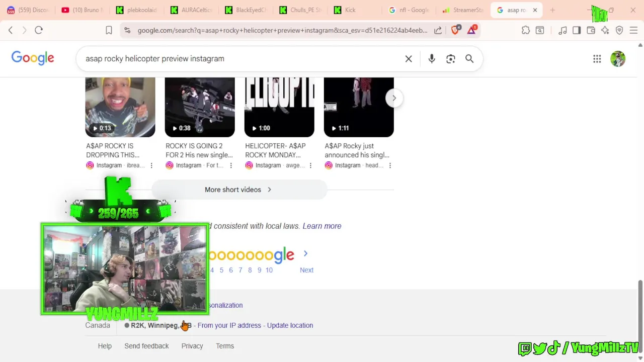The width and height of the screenshot is (644, 362).
Task: Bookmark this page with the bookmark icon
Action: pos(109,30)
